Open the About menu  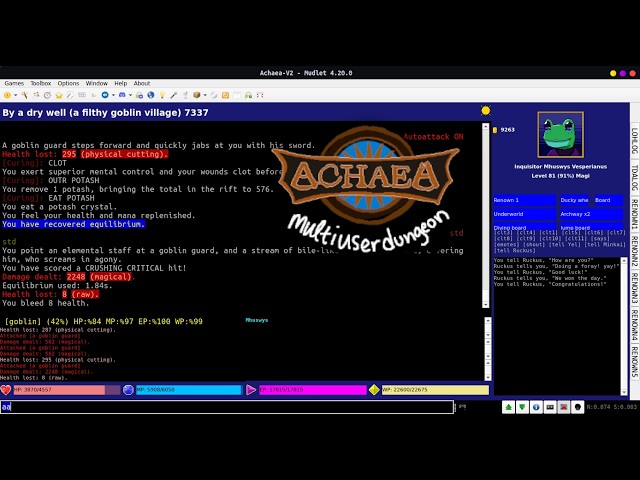click(x=142, y=83)
